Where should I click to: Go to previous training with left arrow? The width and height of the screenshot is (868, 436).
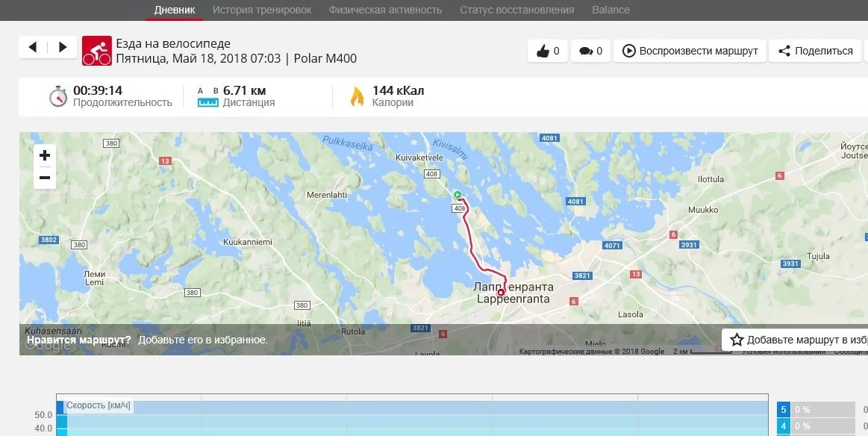(33, 47)
